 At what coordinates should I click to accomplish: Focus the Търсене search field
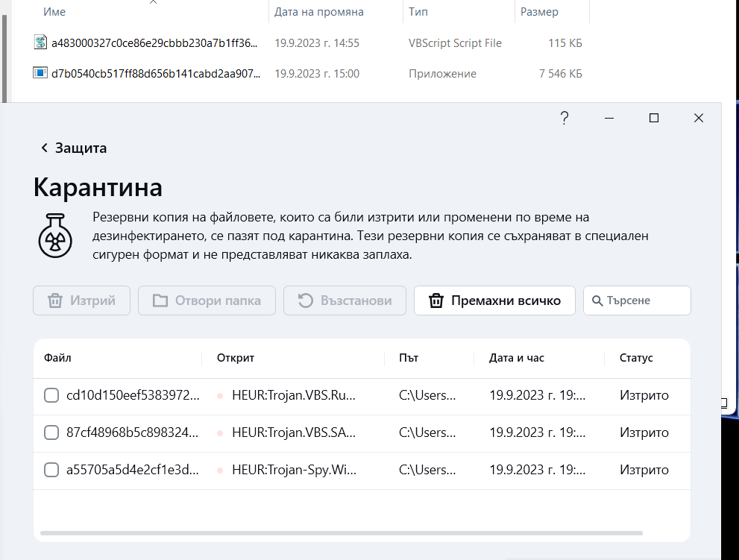(x=637, y=301)
